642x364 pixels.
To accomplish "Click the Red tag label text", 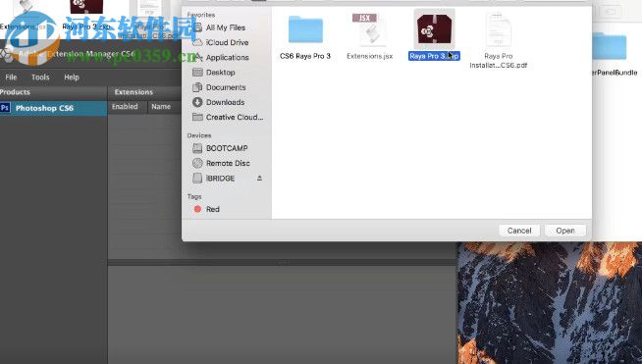I will point(212,209).
